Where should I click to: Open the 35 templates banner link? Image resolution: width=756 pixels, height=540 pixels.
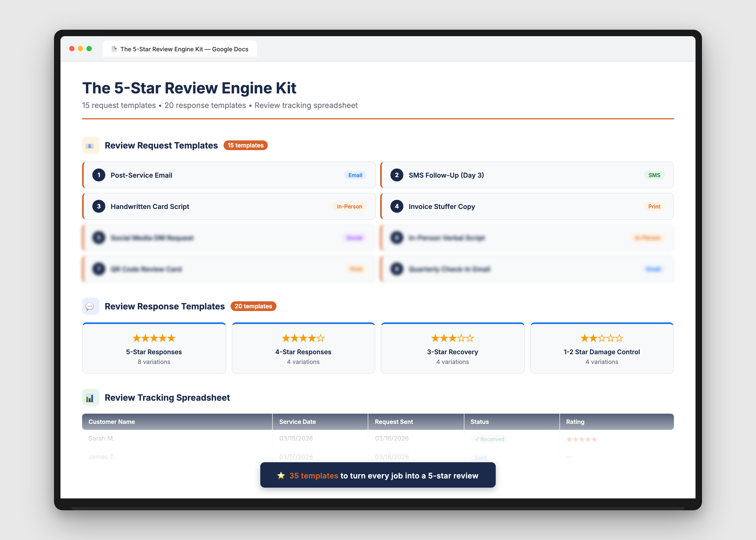[x=377, y=475]
